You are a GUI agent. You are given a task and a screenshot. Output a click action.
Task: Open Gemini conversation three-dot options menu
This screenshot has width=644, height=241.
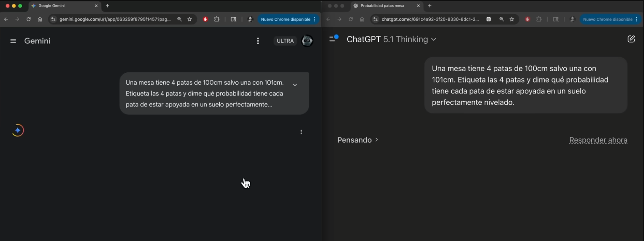(x=258, y=41)
